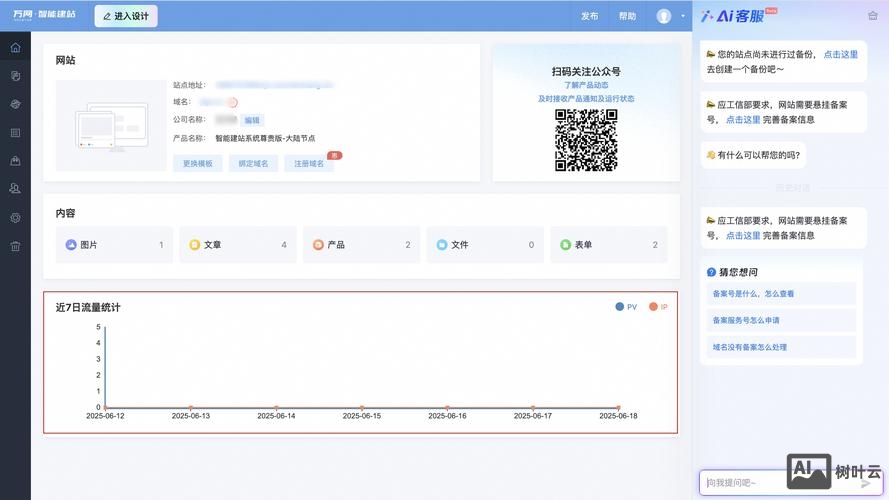Screen dimensions: 889x500
Task: Send message with paper plane icon
Action: [x=866, y=483]
